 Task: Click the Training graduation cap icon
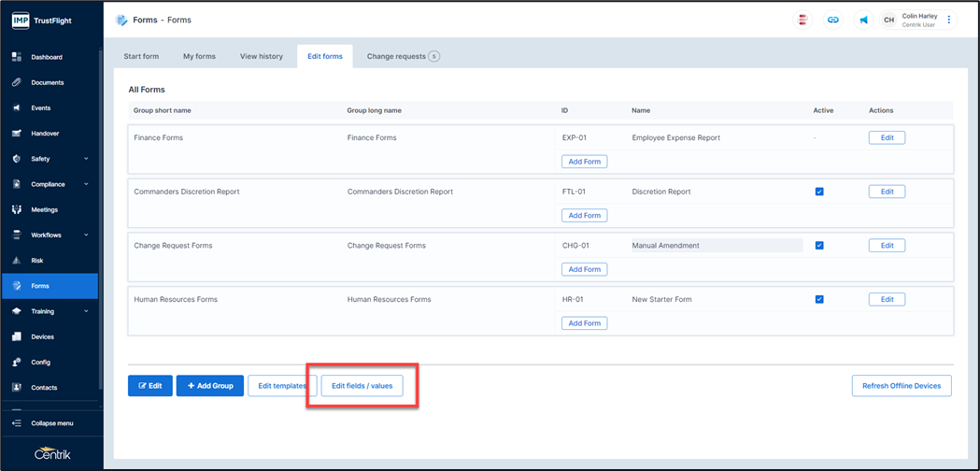(16, 311)
